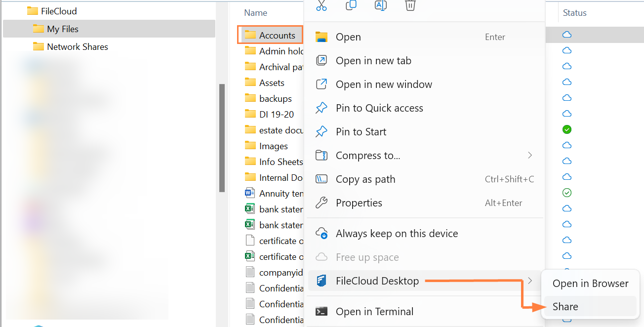The width and height of the screenshot is (644, 327).
Task: Click the Copy icon in the toolbar
Action: (x=351, y=5)
